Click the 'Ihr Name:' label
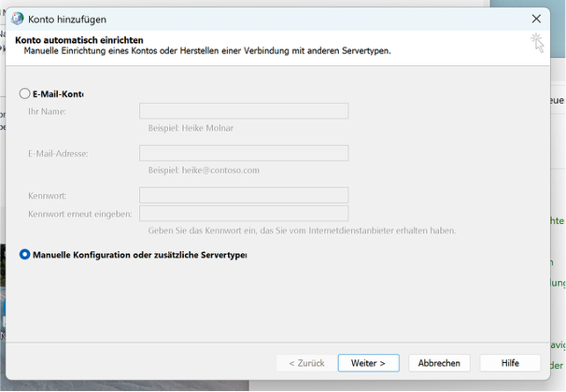The height and width of the screenshot is (392, 566). click(47, 112)
